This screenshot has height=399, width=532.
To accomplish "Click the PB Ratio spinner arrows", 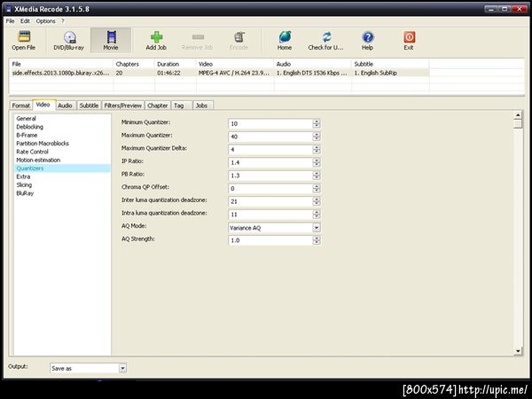I will coord(317,176).
